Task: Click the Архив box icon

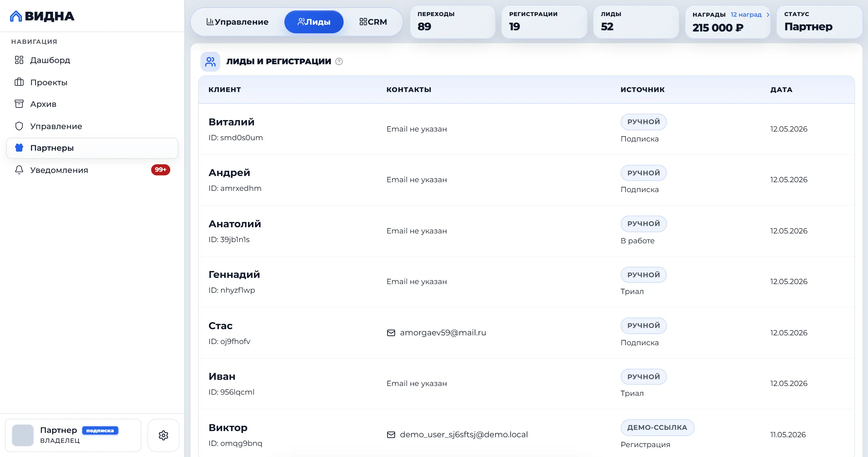Action: pos(19,104)
